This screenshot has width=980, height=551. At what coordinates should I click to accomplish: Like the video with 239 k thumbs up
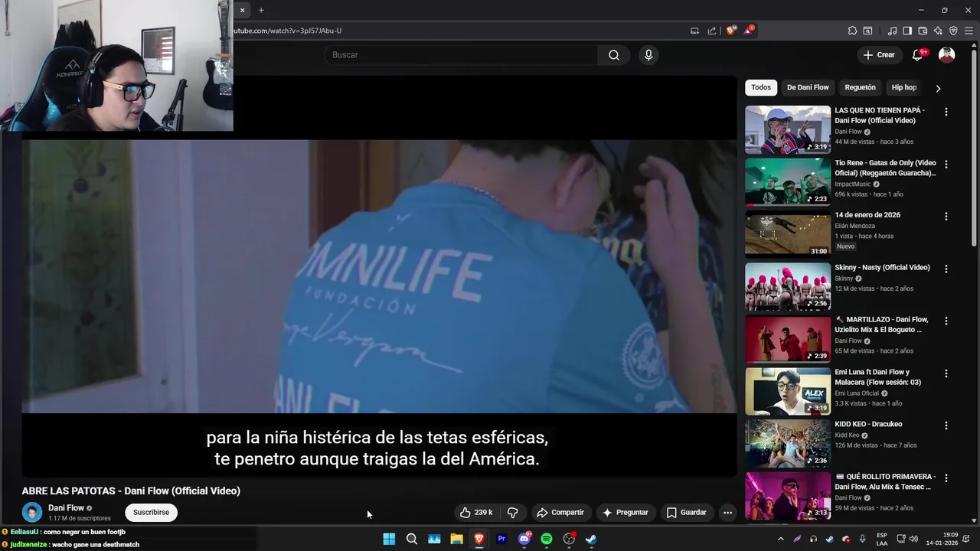475,513
